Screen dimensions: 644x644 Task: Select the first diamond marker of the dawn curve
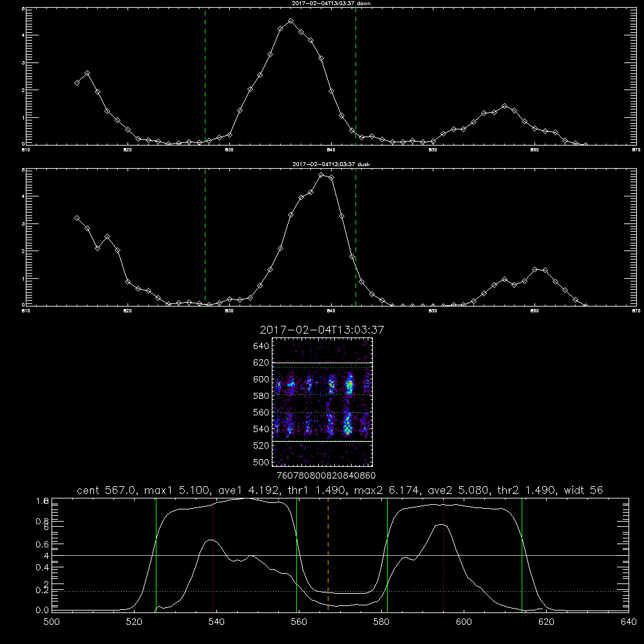pyautogui.click(x=77, y=82)
